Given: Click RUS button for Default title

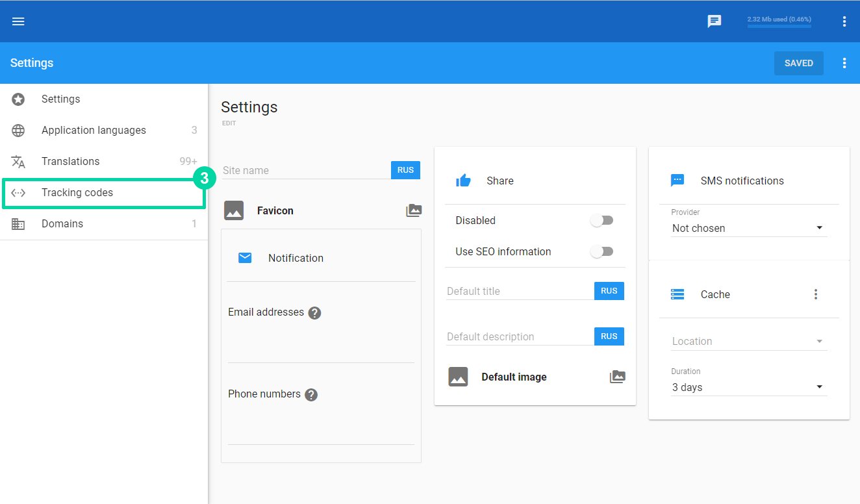Looking at the screenshot, I should click(x=609, y=291).
